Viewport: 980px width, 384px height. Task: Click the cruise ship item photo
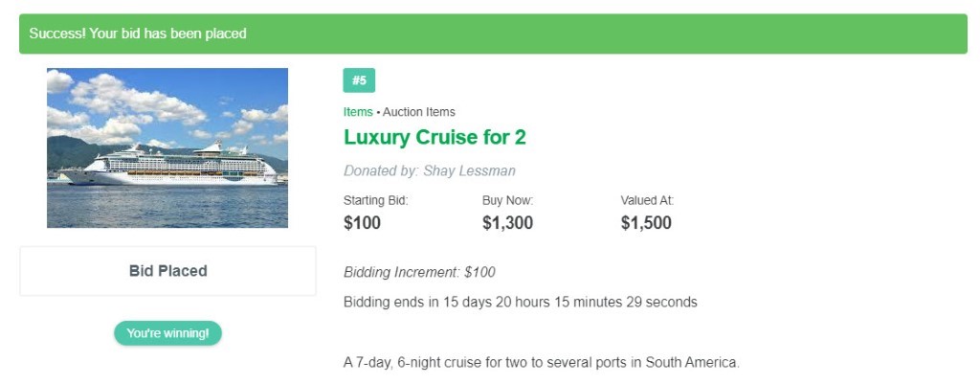coord(167,148)
